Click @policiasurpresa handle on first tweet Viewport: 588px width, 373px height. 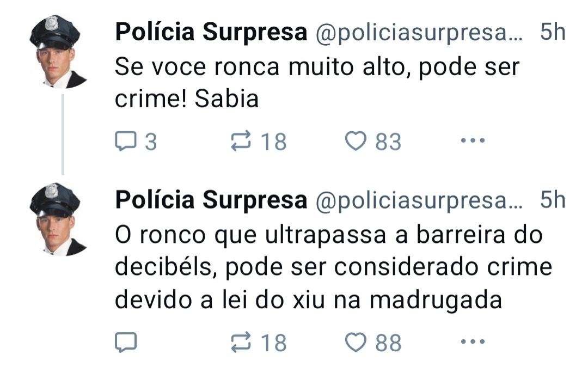click(x=418, y=34)
